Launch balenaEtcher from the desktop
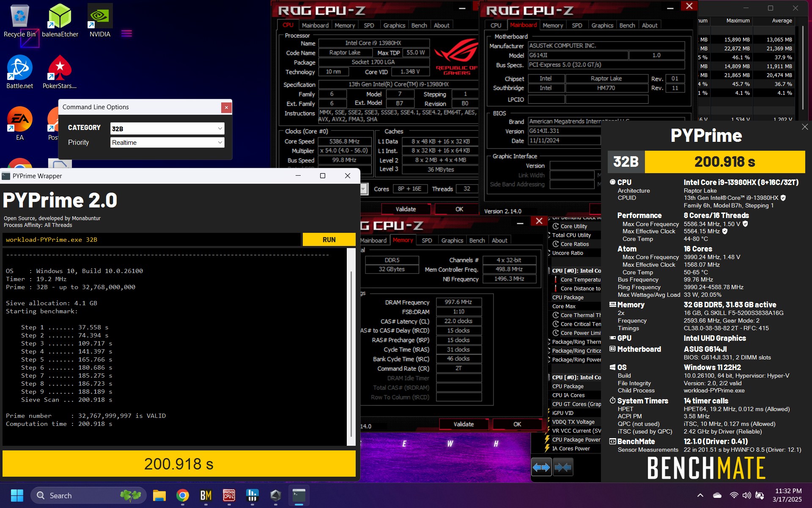This screenshot has height=508, width=812. 60,21
